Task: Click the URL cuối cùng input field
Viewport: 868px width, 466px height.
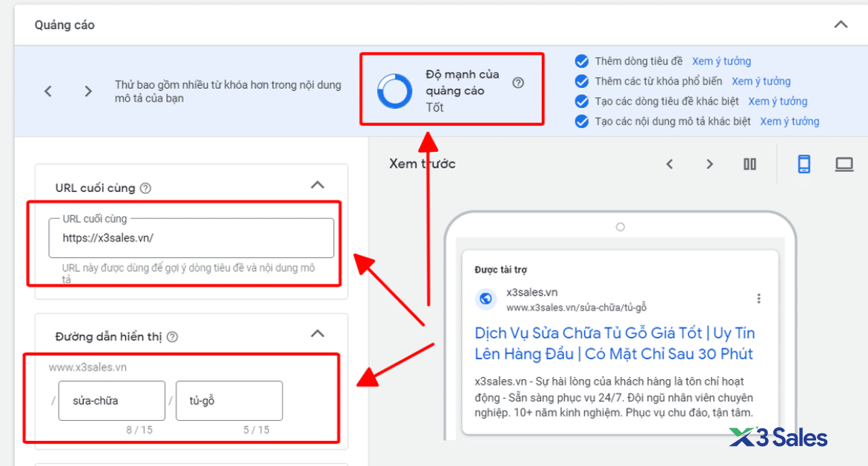Action: 191,238
